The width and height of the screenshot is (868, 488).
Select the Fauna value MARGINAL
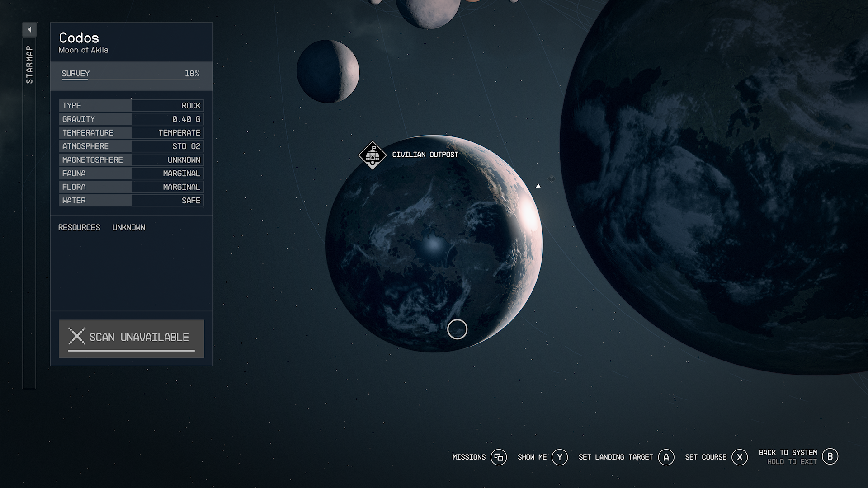pyautogui.click(x=182, y=174)
